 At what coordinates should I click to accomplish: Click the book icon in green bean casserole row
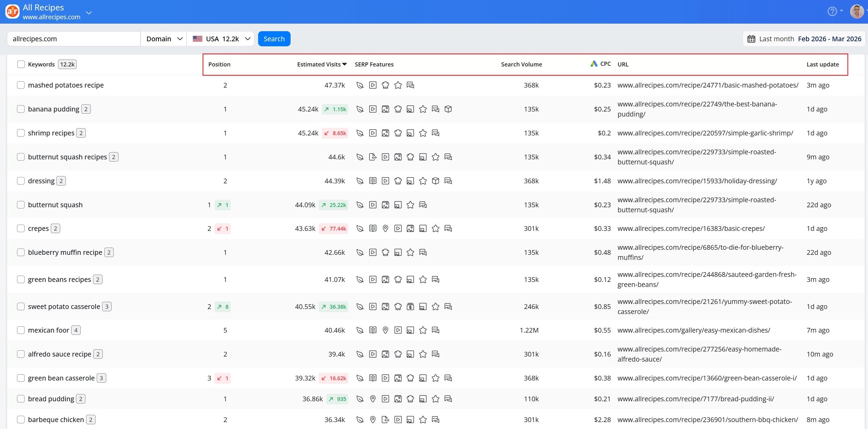[x=373, y=378]
